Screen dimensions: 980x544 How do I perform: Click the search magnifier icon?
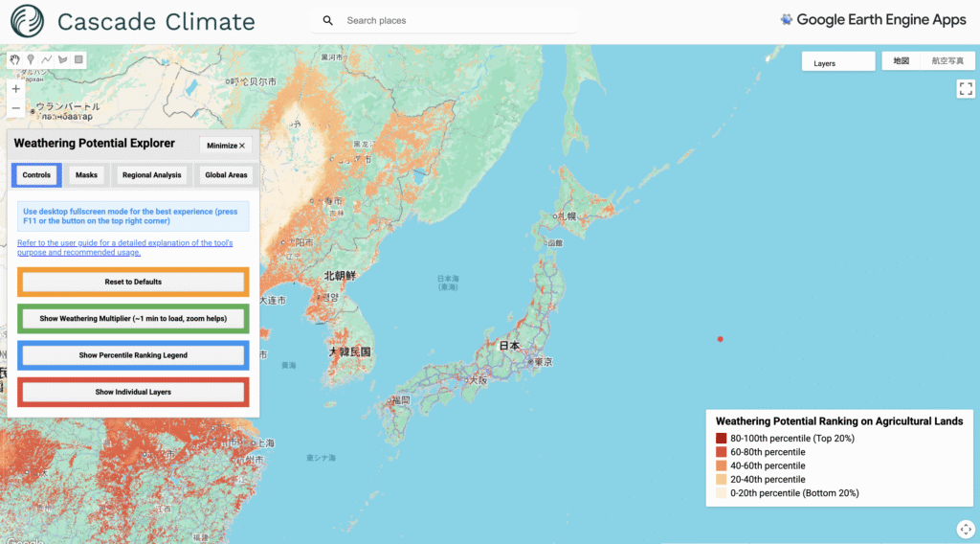coord(327,21)
